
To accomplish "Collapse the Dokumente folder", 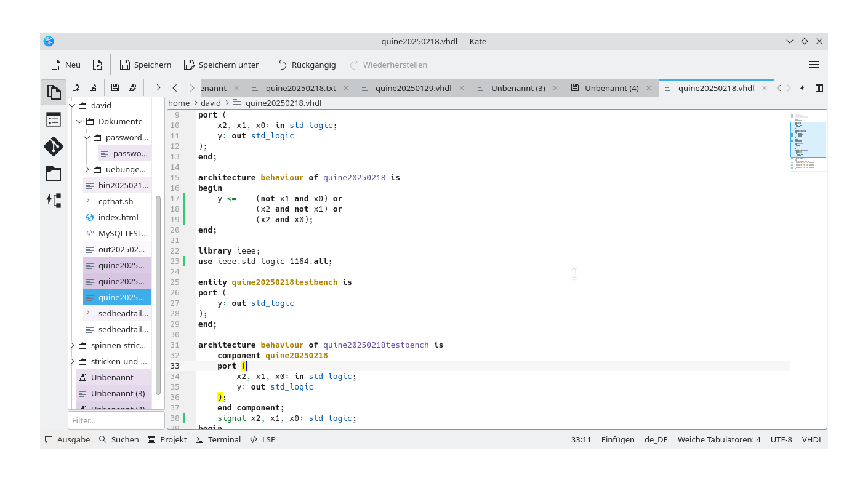I will coord(79,121).
